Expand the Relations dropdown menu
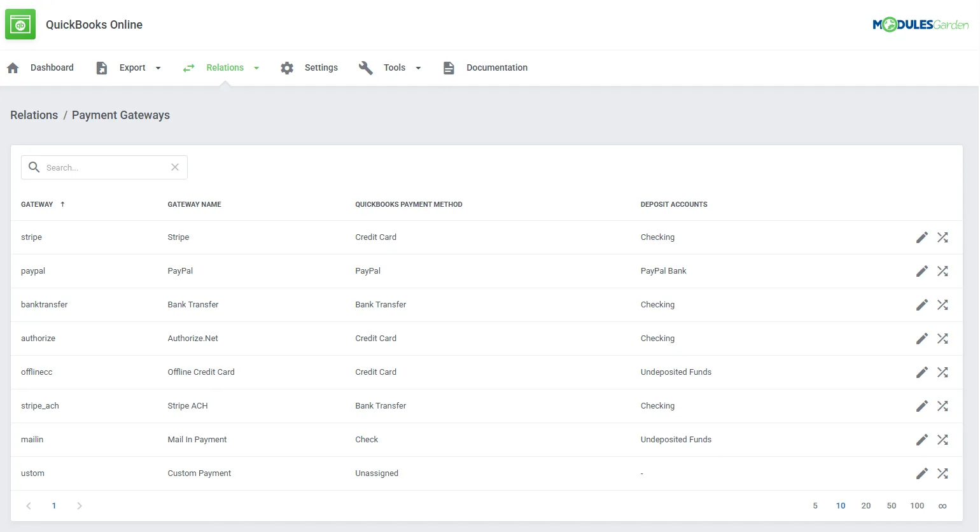Screen dimensions: 980x532 coord(221,68)
